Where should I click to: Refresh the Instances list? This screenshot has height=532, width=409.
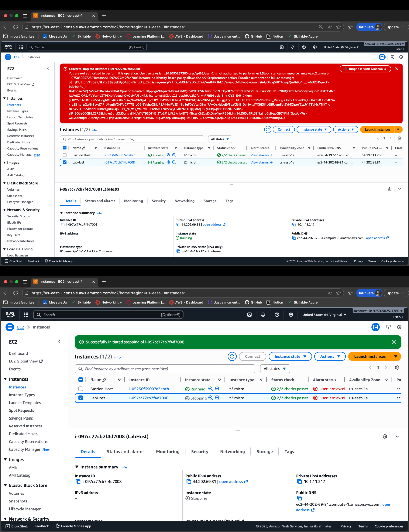tap(267, 129)
